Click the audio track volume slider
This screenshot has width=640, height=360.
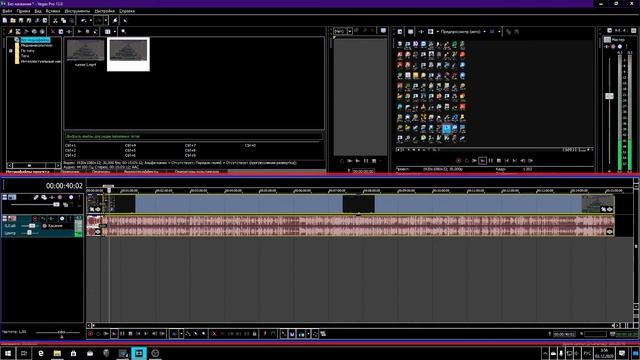(31, 226)
